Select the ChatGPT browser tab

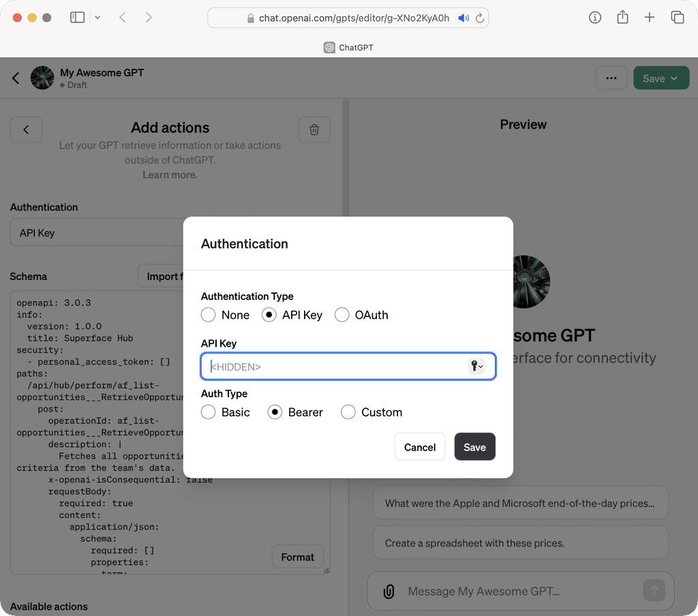click(x=348, y=47)
